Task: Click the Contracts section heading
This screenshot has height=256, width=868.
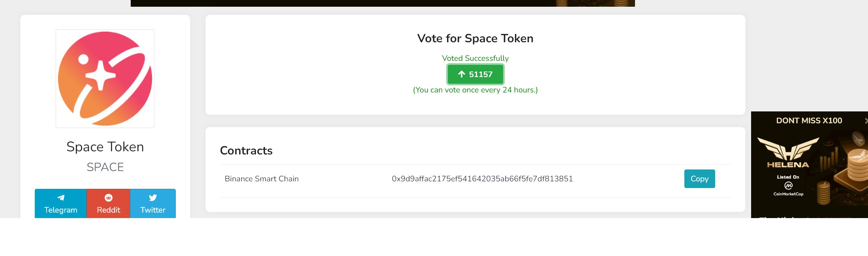Action: [246, 151]
